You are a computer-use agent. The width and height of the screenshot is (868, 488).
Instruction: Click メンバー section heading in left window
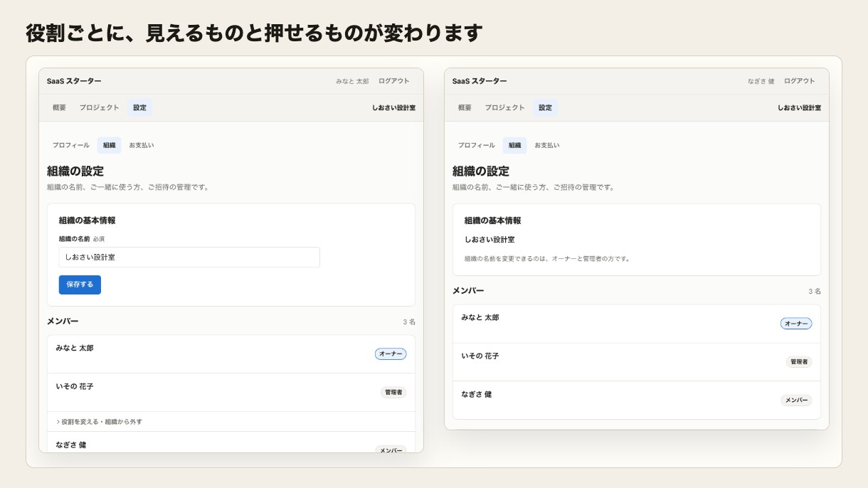[x=63, y=322]
